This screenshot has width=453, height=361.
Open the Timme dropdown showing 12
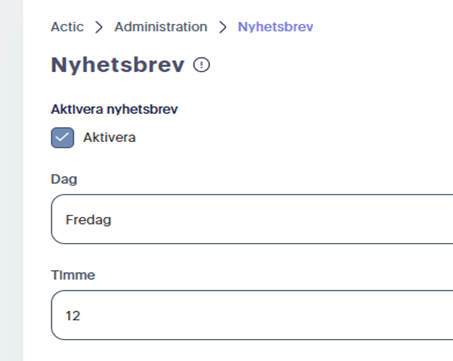252,315
